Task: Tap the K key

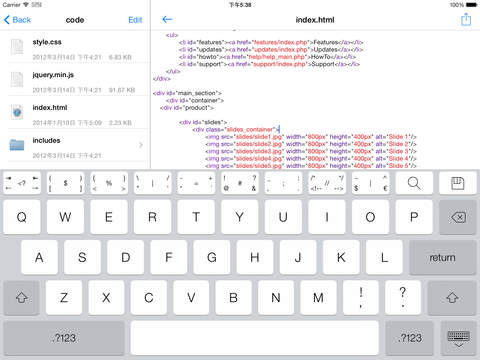Action: (x=341, y=257)
